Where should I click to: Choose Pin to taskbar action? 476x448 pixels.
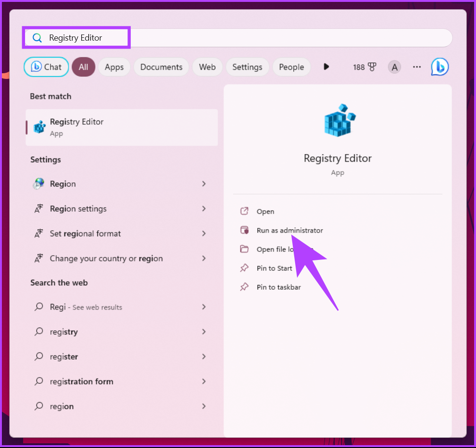(279, 287)
